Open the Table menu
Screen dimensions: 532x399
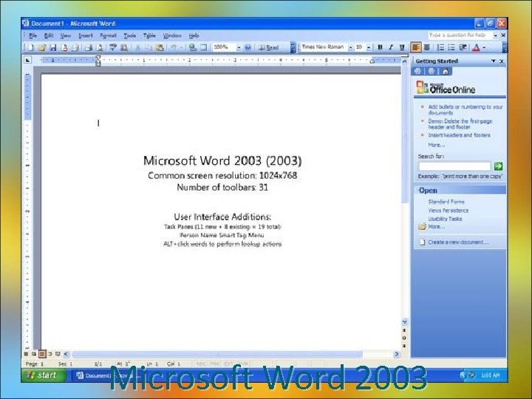(149, 35)
